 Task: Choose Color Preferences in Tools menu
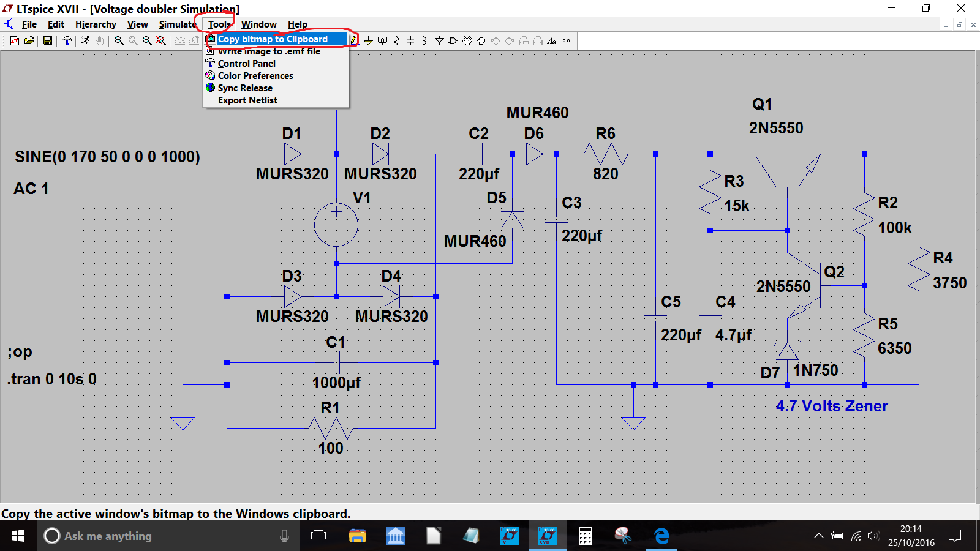point(276,76)
